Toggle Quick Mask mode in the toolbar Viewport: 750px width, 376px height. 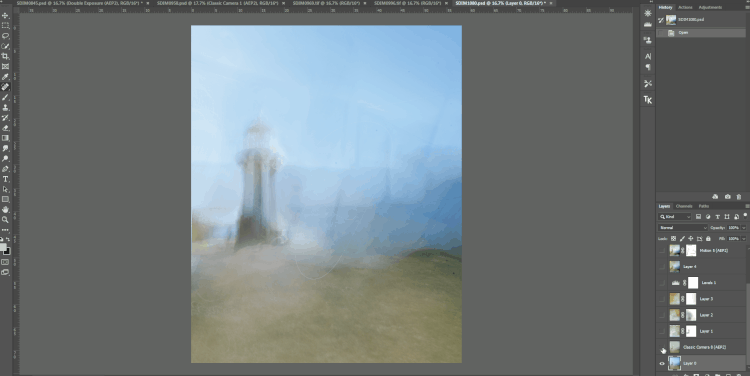(5, 262)
